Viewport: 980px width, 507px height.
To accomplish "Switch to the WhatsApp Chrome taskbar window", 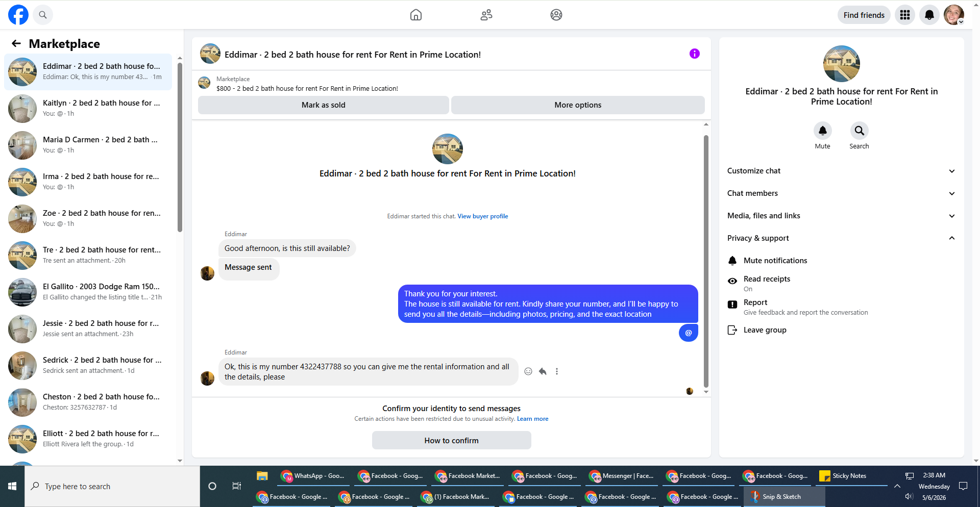I will click(x=313, y=476).
